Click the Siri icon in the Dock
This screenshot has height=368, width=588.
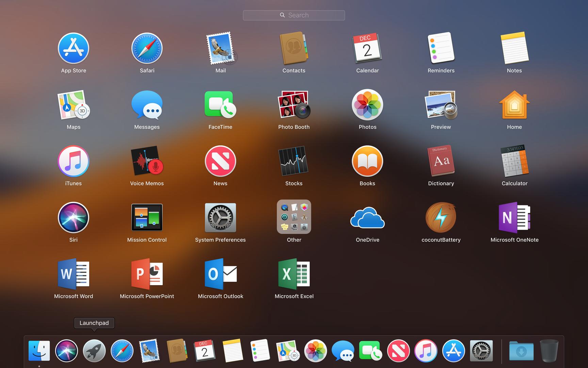click(66, 351)
